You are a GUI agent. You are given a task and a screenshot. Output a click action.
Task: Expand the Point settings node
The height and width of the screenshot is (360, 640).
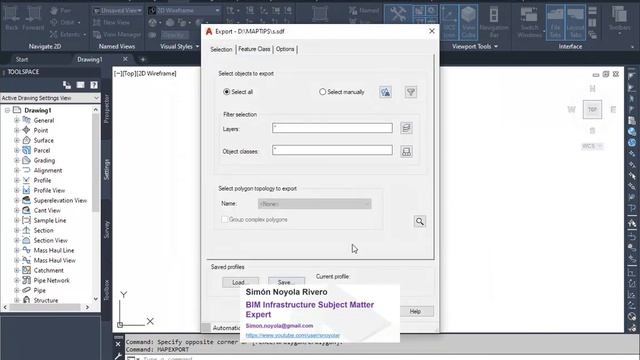pyautogui.click(x=17, y=130)
